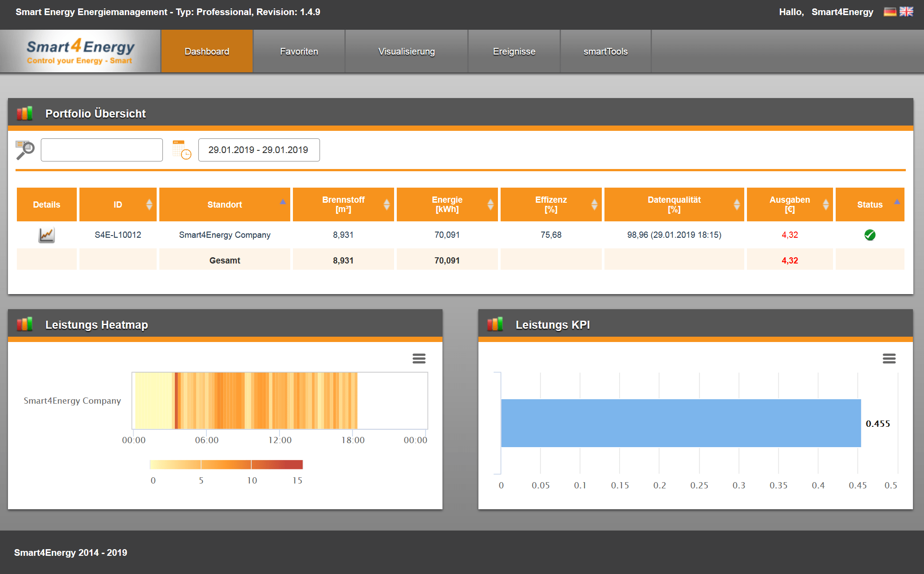Click the Smart4Energy username in header
The image size is (924, 574).
(x=842, y=12)
